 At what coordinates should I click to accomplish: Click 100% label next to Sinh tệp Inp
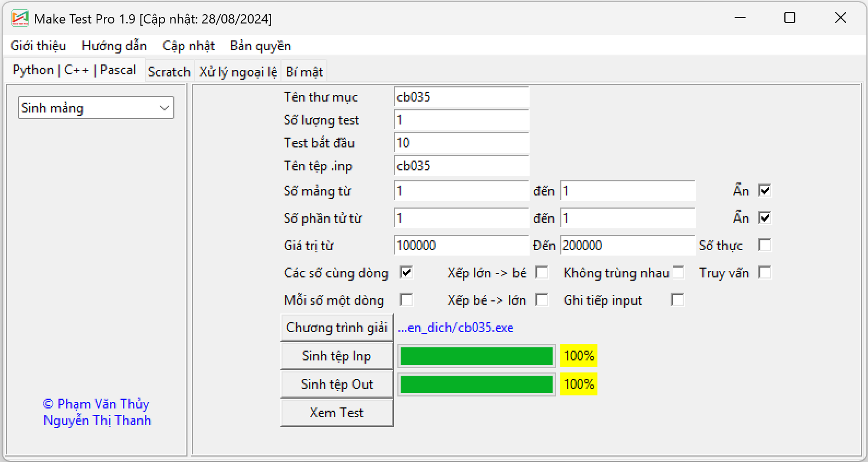click(579, 356)
